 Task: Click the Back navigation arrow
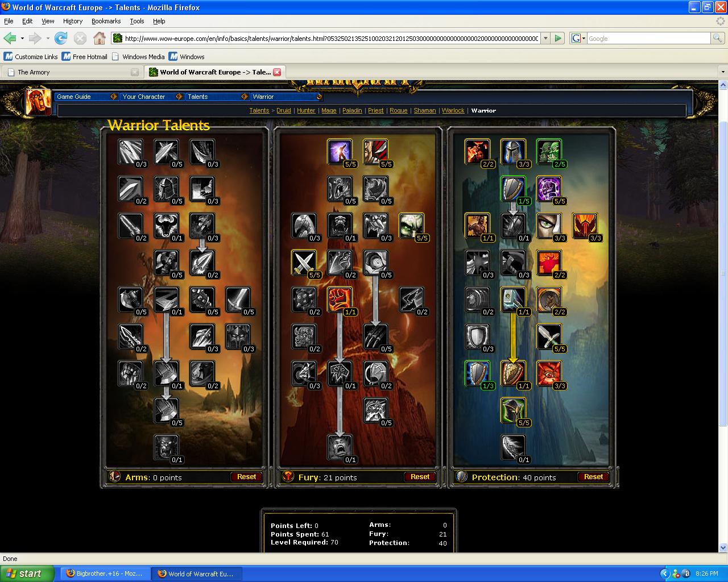pyautogui.click(x=10, y=38)
